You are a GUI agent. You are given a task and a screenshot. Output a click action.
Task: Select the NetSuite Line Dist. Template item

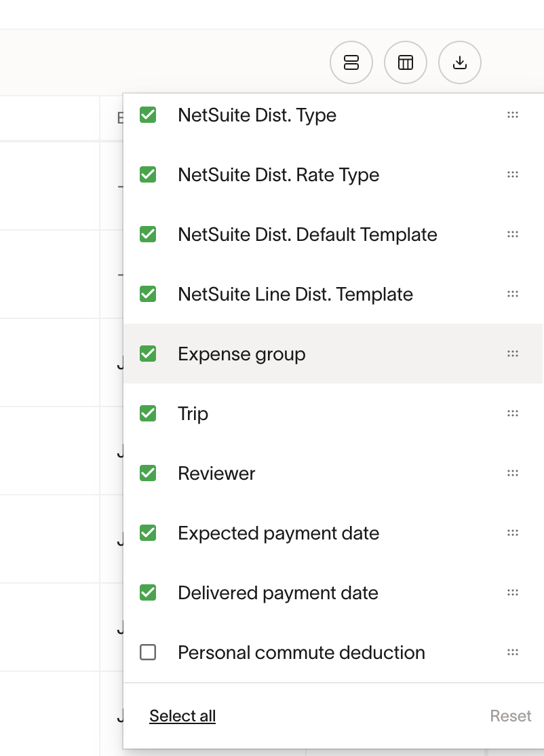pos(295,295)
